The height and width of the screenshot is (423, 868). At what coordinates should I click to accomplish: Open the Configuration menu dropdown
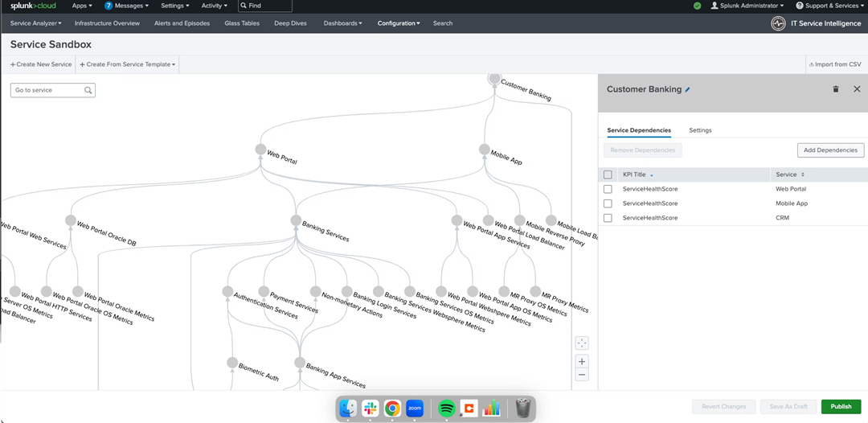click(399, 23)
